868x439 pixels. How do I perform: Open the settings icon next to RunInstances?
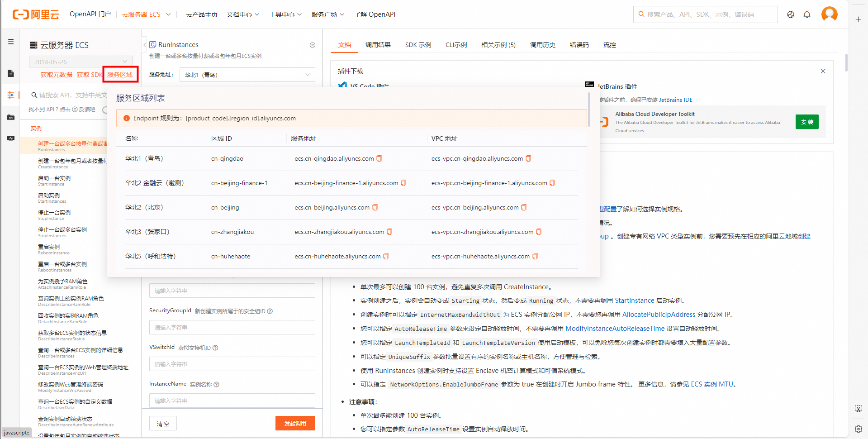[313, 45]
